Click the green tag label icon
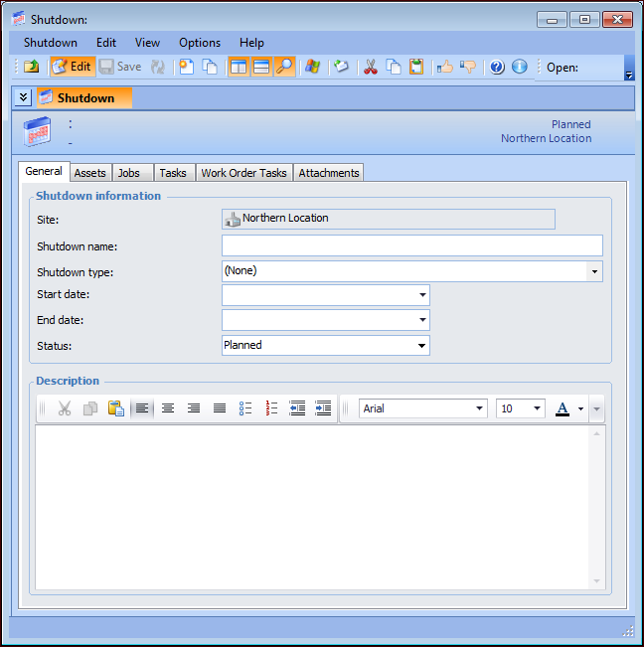Viewport: 644px width, 647px height. [x=341, y=67]
